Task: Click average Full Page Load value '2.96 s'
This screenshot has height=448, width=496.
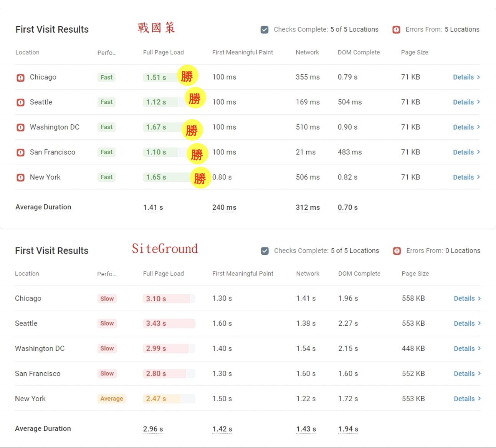Action: point(153,429)
